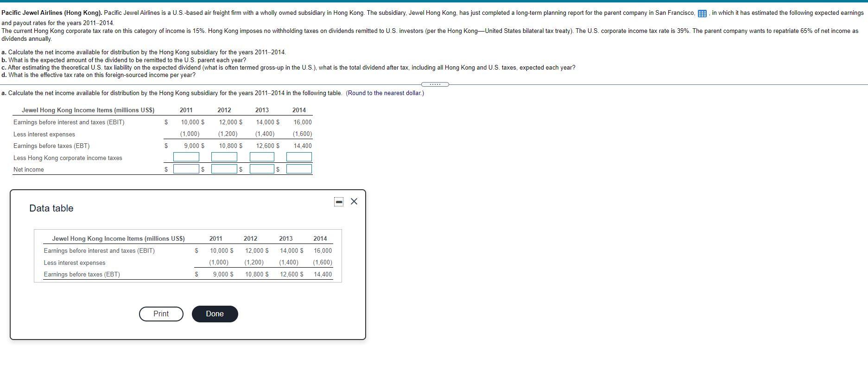The width and height of the screenshot is (868, 372).
Task: Minimize the Data table dialog
Action: (339, 201)
